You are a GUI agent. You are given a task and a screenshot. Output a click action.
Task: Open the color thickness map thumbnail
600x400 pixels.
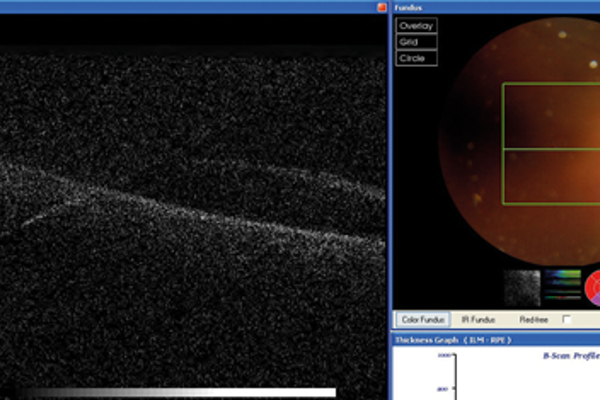pyautogui.click(x=561, y=287)
